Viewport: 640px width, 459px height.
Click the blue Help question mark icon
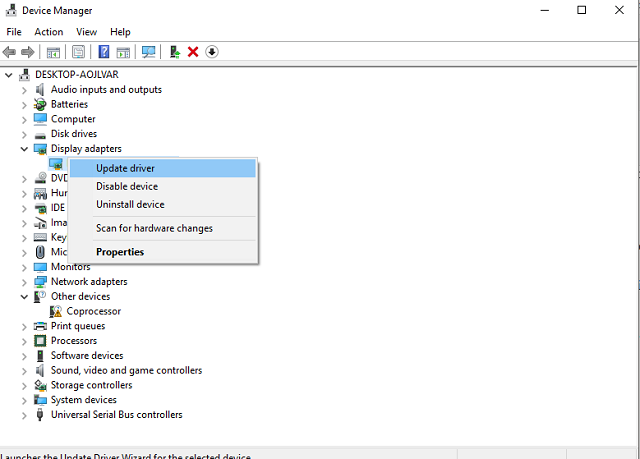104,52
